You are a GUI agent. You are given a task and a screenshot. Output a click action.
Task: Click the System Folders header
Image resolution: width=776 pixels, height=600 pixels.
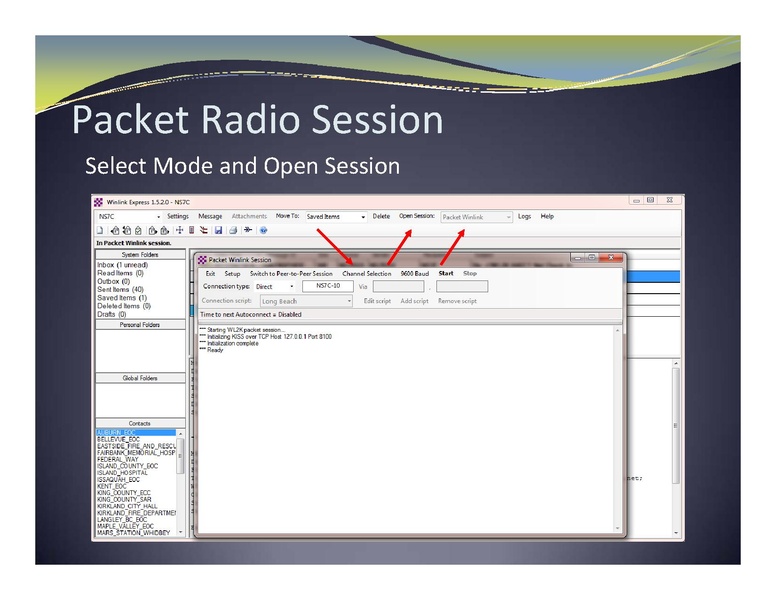(140, 254)
